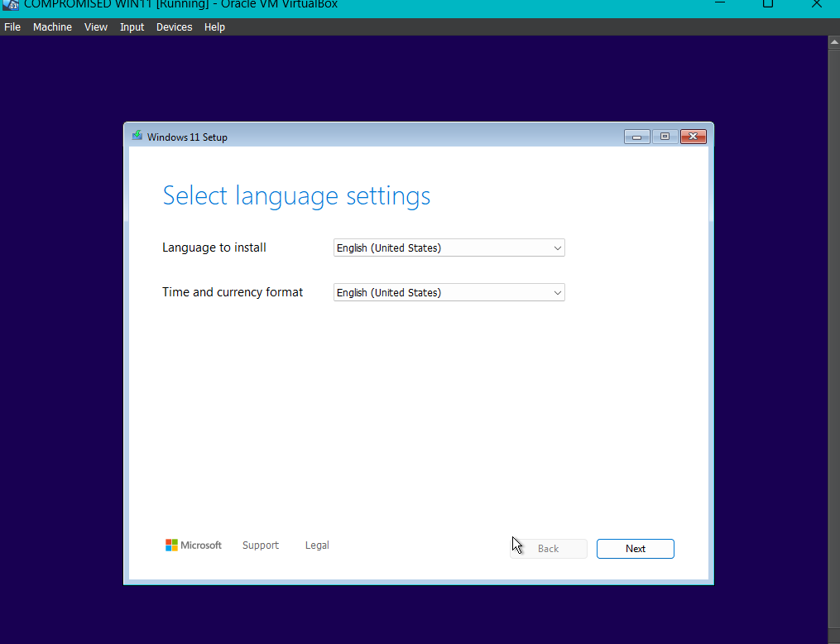
Task: Click the Time and currency format label
Action: [x=233, y=292]
